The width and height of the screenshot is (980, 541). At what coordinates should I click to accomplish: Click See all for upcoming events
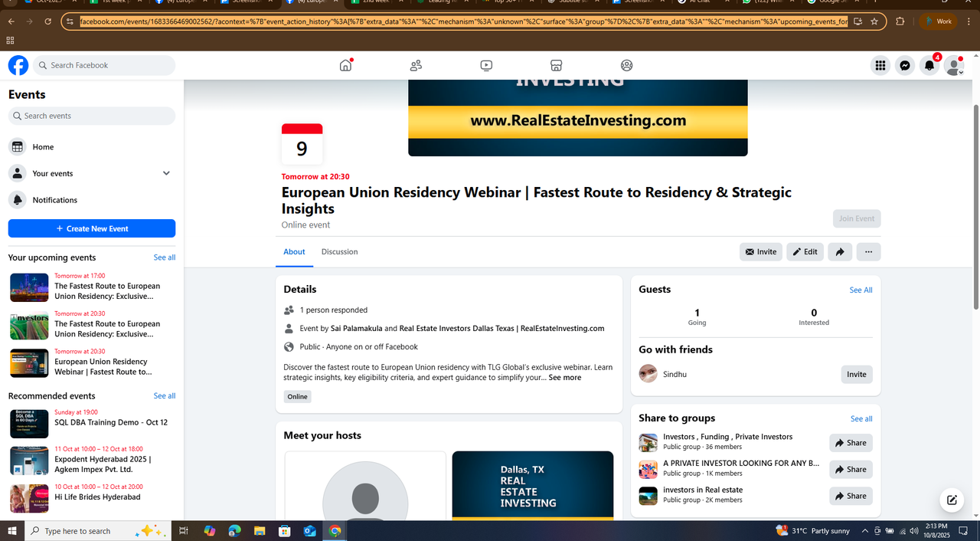165,257
